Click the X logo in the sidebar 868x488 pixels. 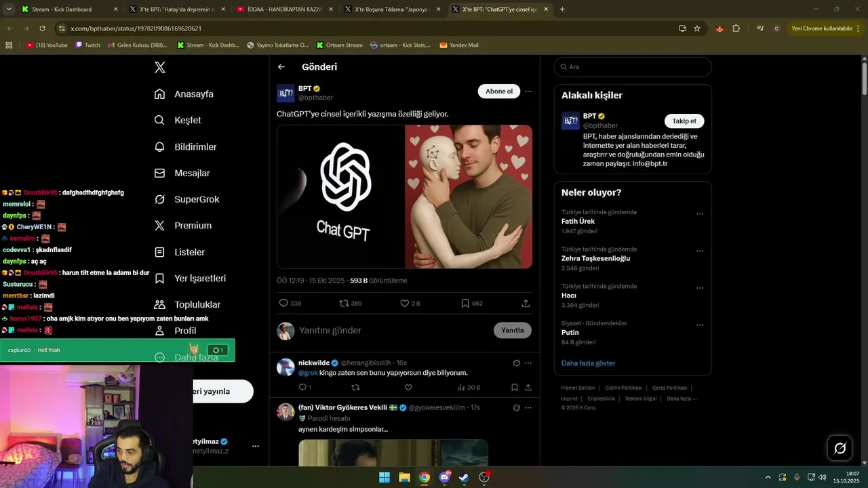coord(160,67)
